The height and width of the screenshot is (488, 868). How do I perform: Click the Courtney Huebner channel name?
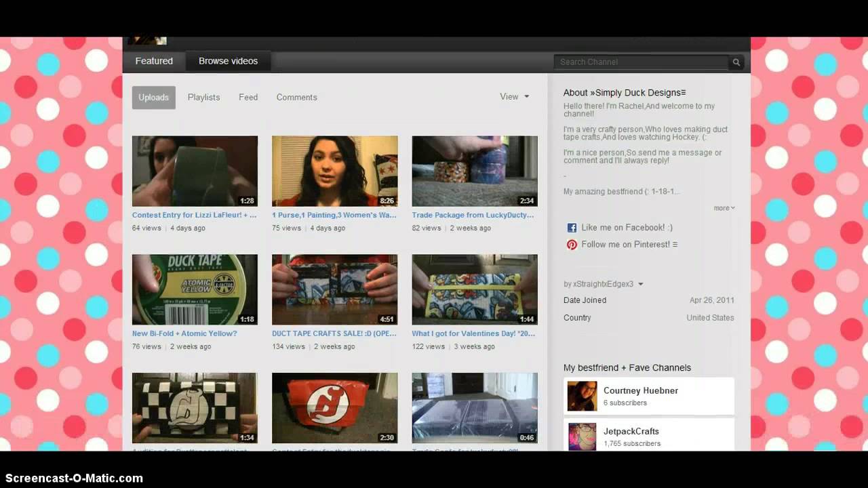coord(641,391)
